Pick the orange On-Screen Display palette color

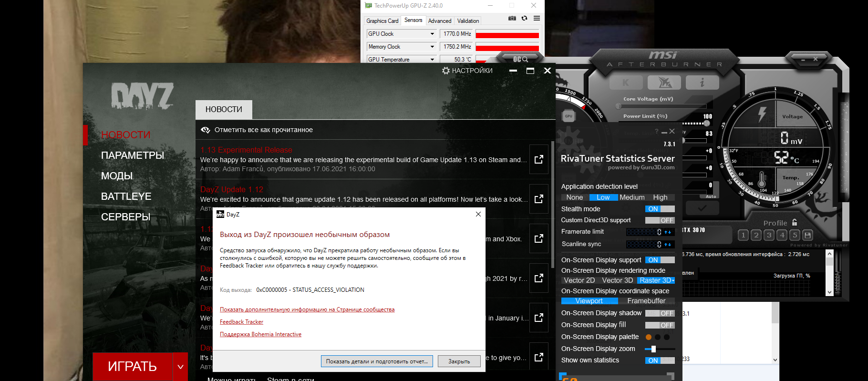click(649, 337)
